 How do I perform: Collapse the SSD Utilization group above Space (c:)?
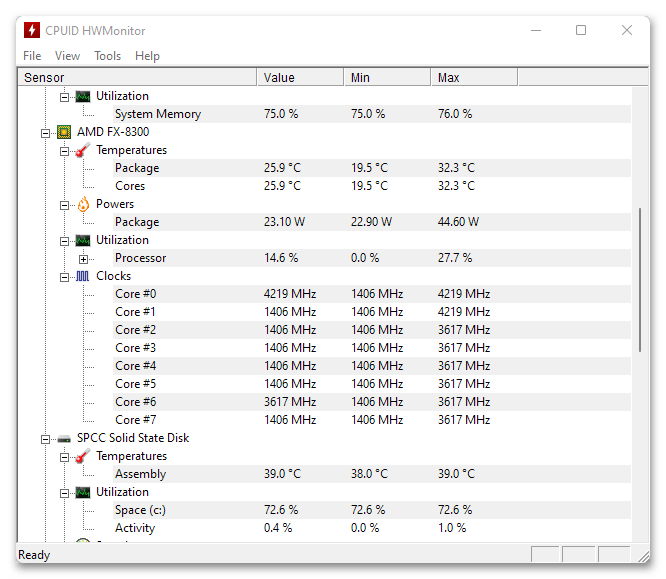(x=64, y=494)
